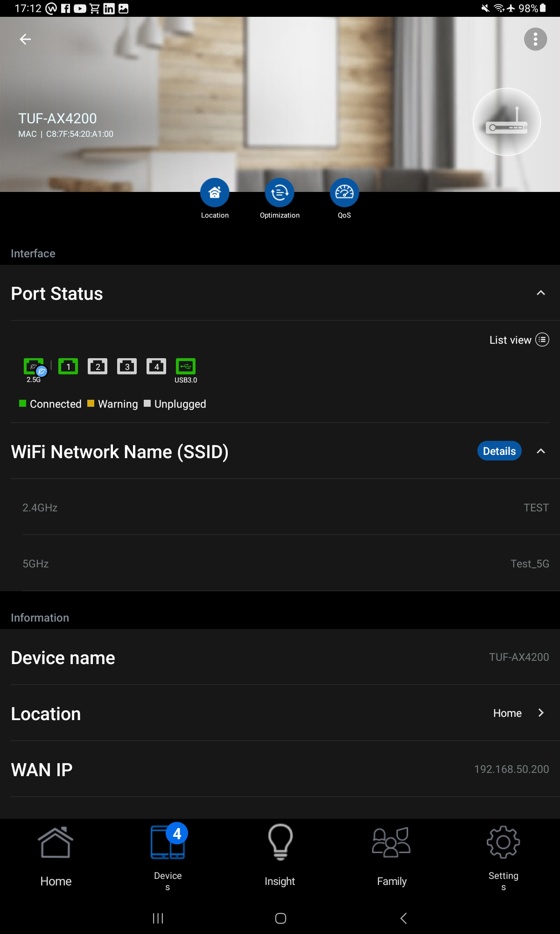The image size is (560, 934).
Task: Open the Location row chevron
Action: [x=541, y=713]
